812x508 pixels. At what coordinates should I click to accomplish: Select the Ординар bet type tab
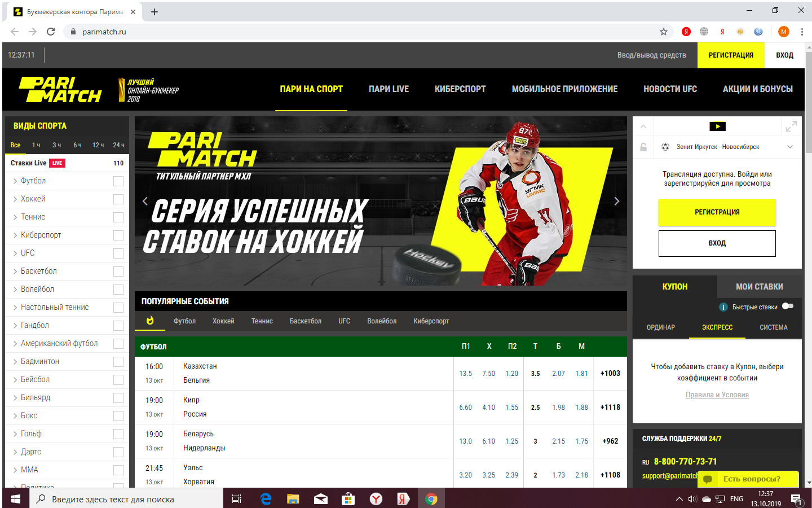click(661, 327)
